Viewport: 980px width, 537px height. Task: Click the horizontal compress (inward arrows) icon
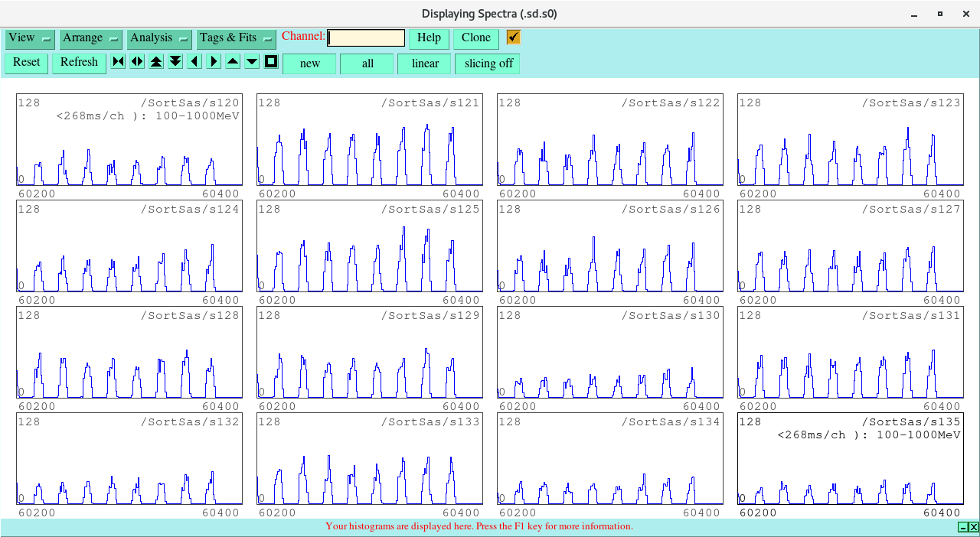(118, 62)
